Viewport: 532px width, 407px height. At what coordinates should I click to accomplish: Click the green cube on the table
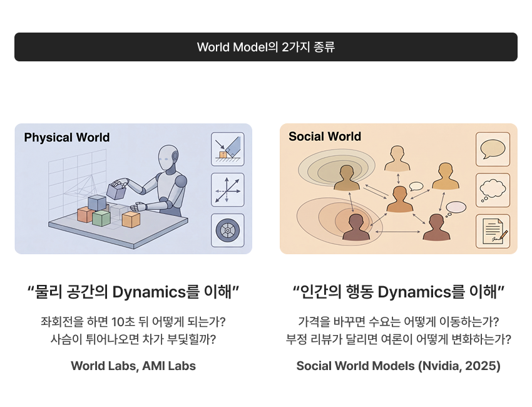[x=101, y=218]
